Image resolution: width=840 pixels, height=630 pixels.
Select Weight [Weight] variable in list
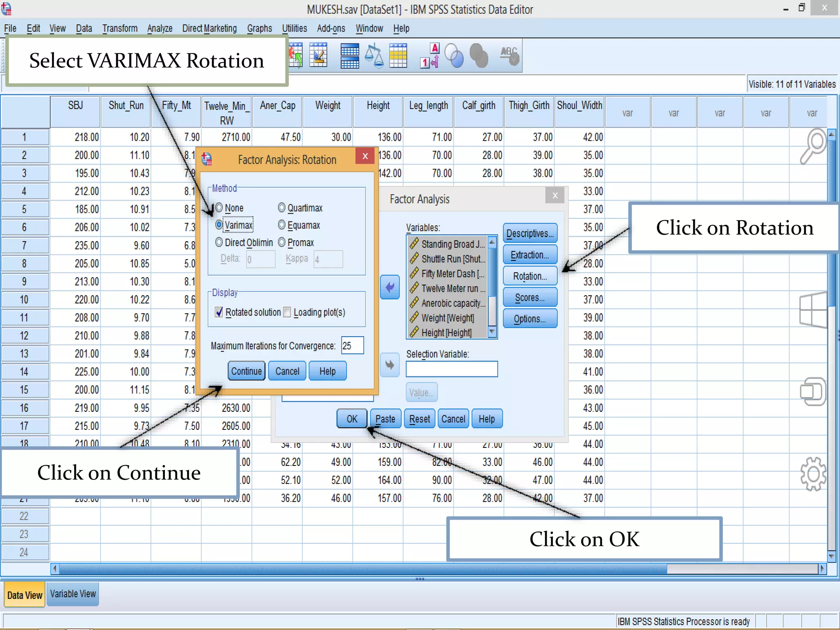point(447,318)
